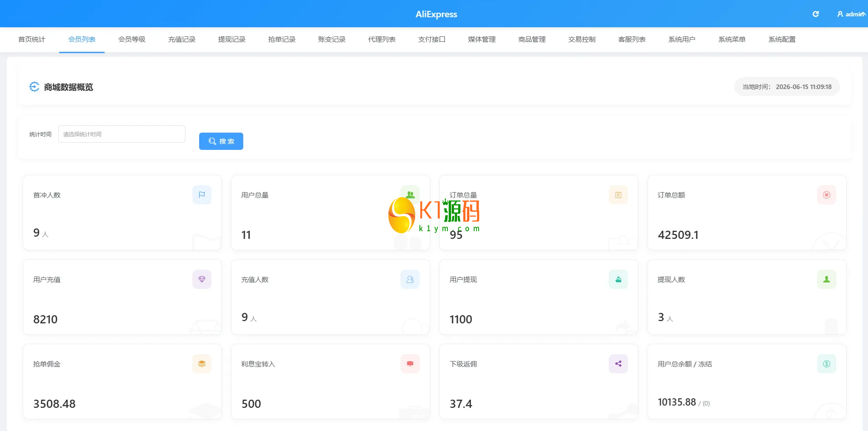
Task: Open the 商品管理 tab
Action: 532,40
